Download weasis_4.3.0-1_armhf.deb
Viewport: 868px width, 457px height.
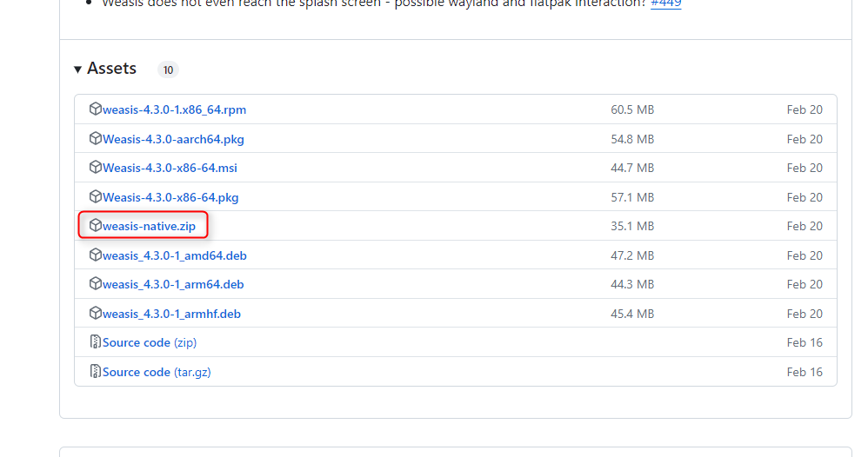(171, 314)
